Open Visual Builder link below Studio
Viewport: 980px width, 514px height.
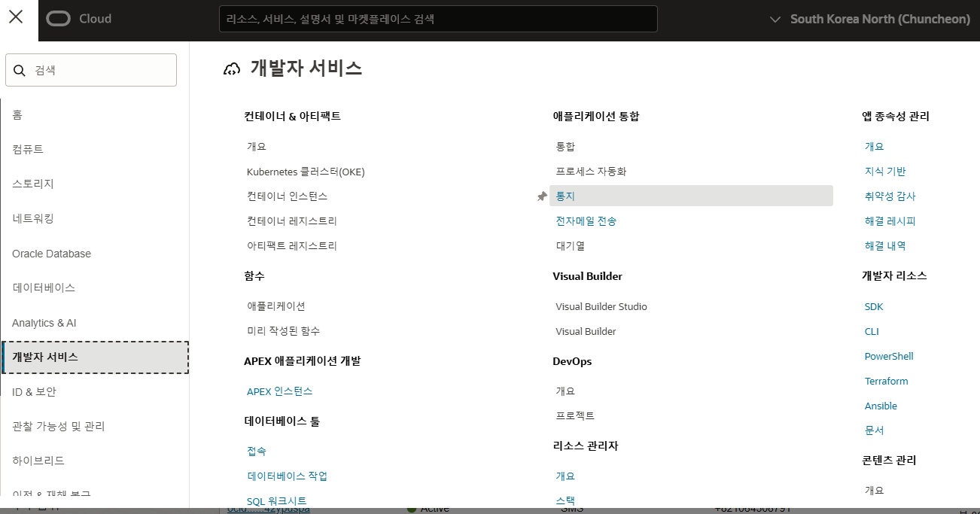coord(586,332)
